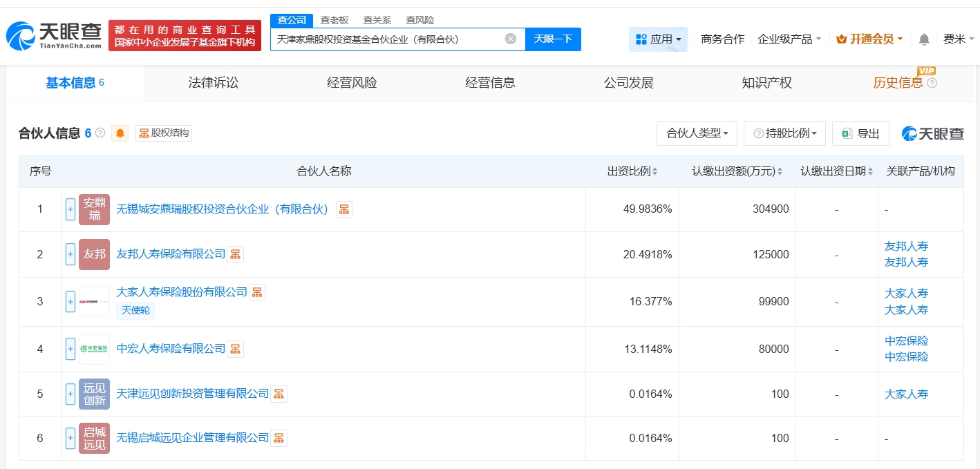980x469 pixels.
Task: Open 商务合作 link in header
Action: click(723, 39)
